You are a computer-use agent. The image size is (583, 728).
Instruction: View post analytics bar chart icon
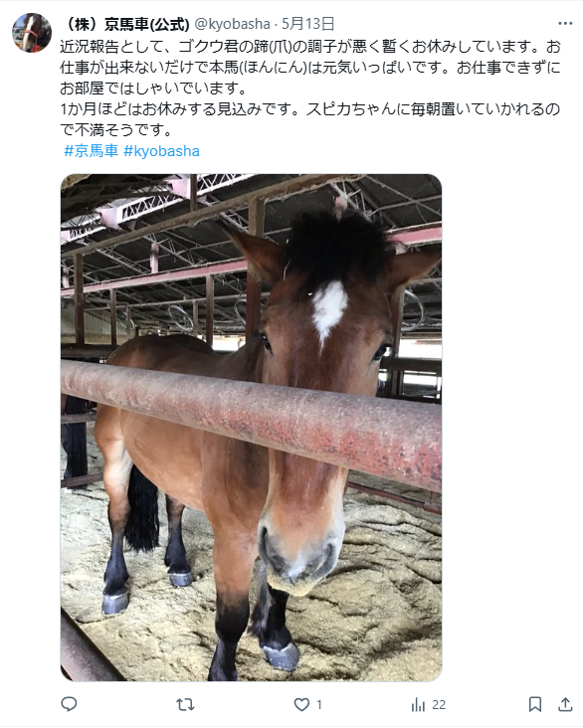[x=418, y=705]
